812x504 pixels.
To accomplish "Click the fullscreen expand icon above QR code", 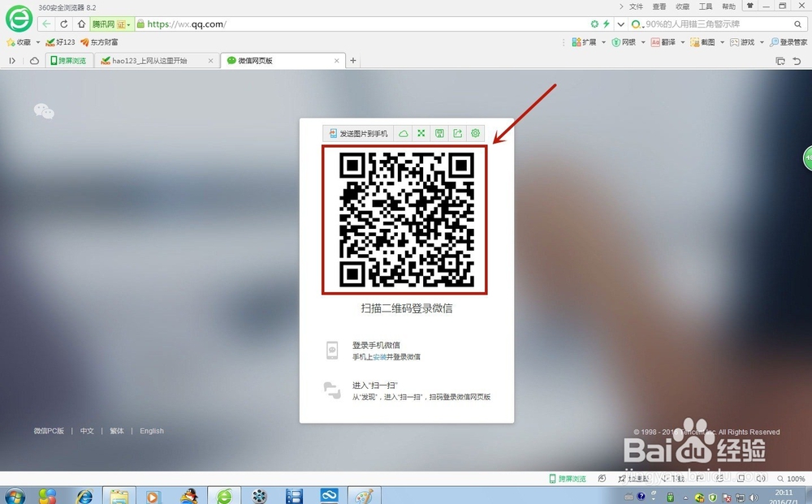I will [421, 133].
